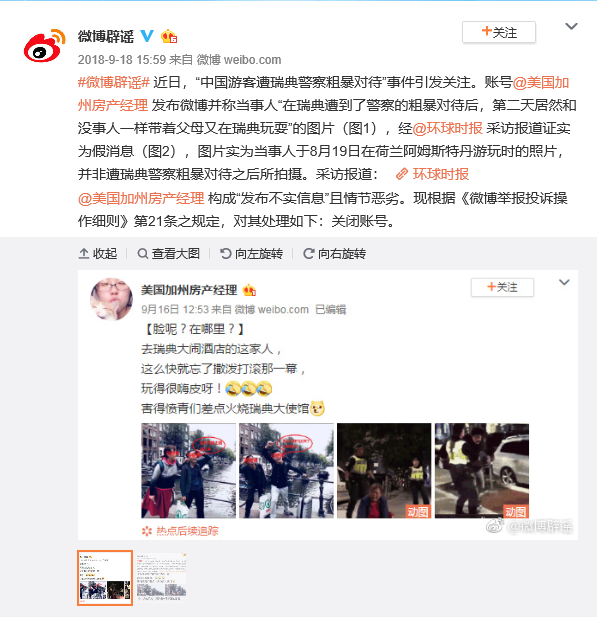The width and height of the screenshot is (597, 619).
Task: Open the @环球时报 mention in post text
Action: (447, 128)
